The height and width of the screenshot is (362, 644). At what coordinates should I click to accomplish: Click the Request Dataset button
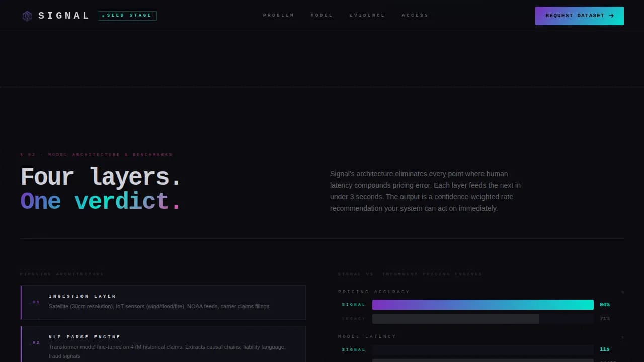(580, 16)
